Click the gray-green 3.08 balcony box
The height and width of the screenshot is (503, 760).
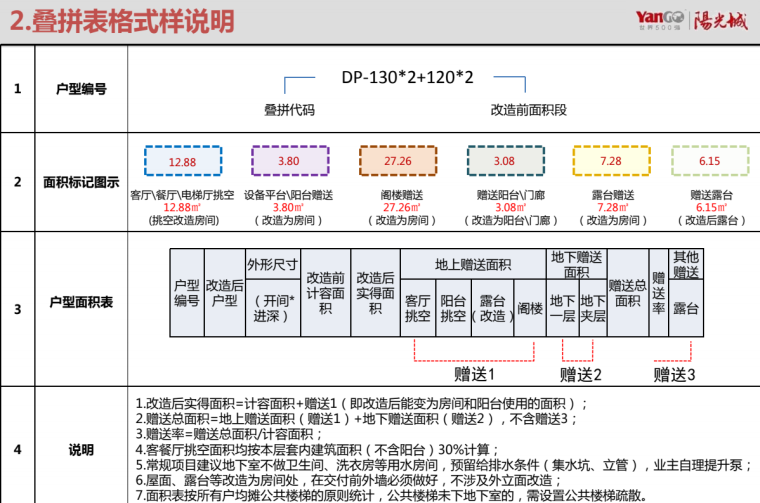pos(503,161)
